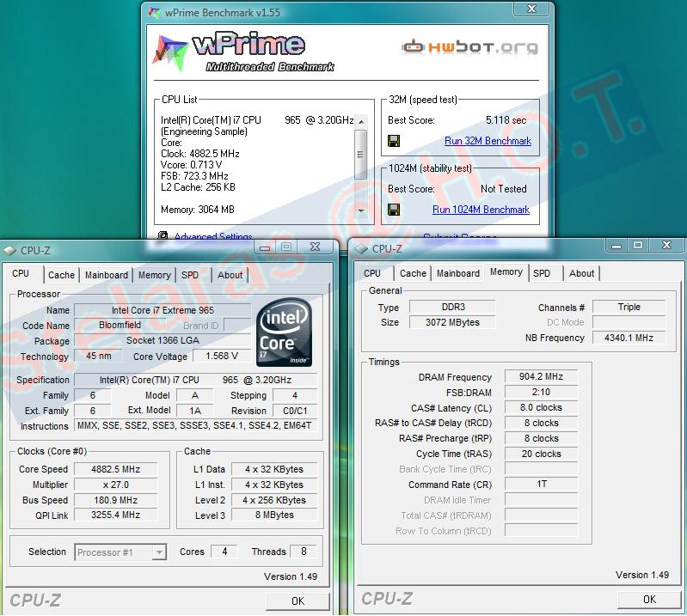Switch to SPD tab in left CPU-Z
Screen dimensions: 687x616
pos(190,275)
